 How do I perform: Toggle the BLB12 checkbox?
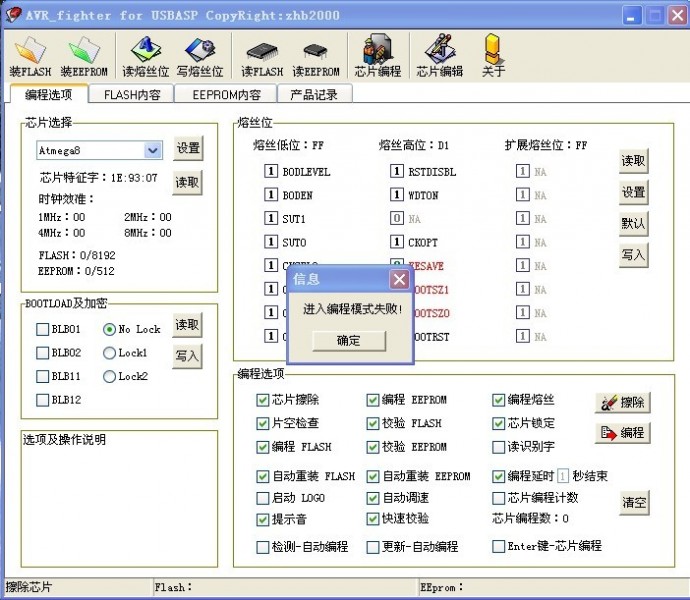pyautogui.click(x=43, y=400)
